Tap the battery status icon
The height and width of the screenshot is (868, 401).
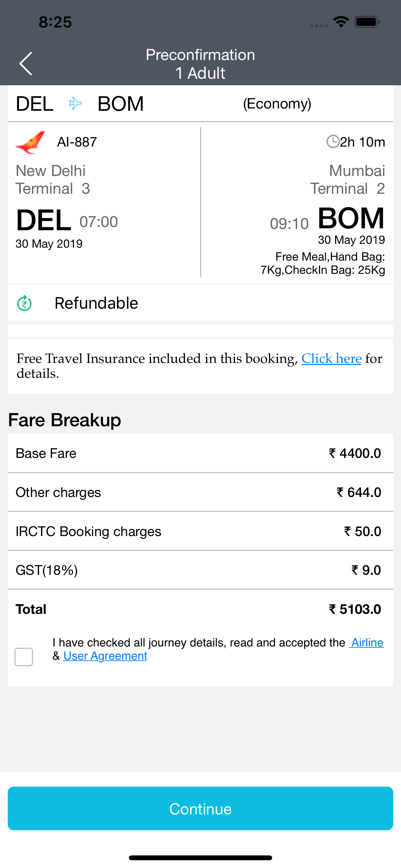367,22
